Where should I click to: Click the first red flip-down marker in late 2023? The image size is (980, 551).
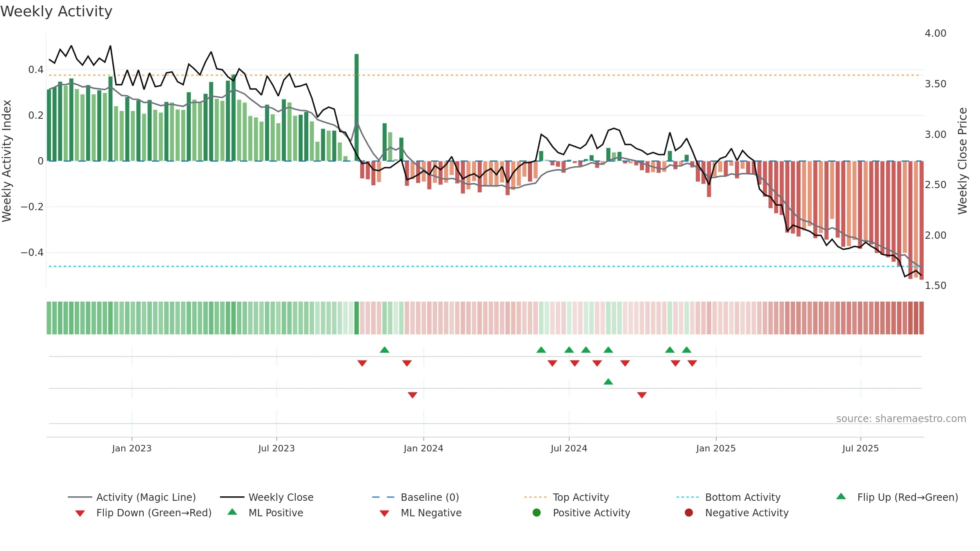[362, 363]
